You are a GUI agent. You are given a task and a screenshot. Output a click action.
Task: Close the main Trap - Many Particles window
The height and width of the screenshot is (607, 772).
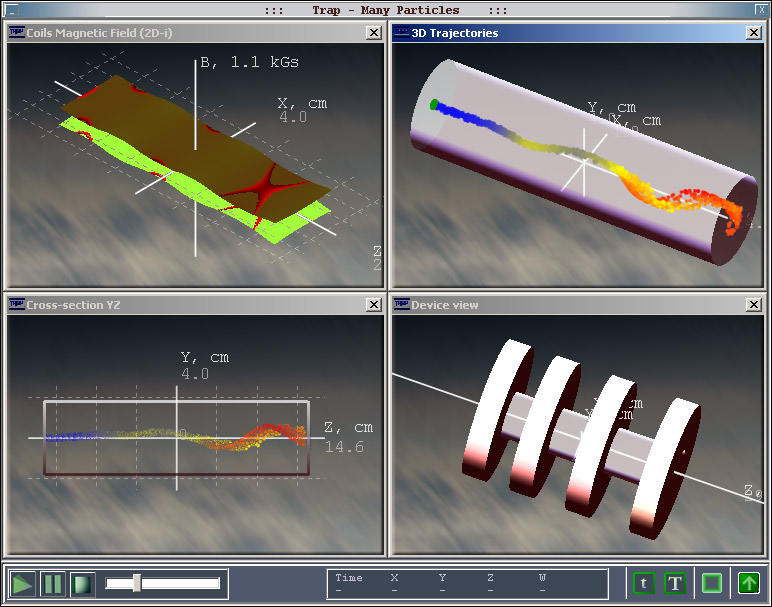pos(759,10)
